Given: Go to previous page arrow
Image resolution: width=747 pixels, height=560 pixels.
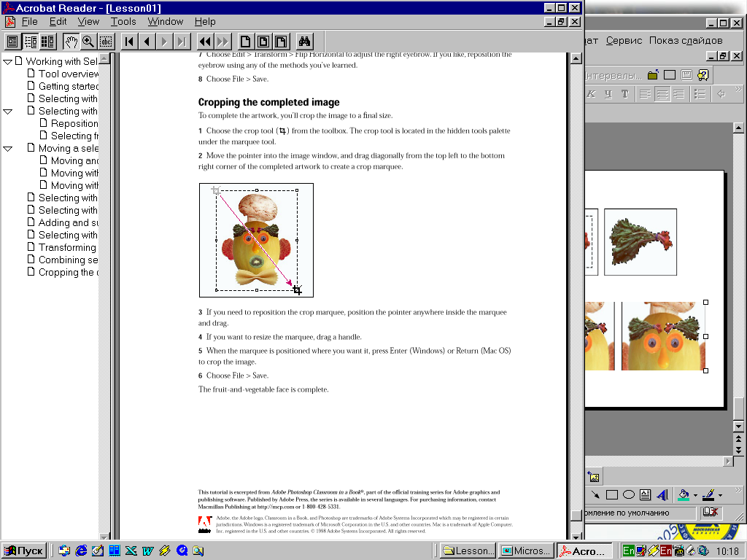Looking at the screenshot, I should pos(147,42).
